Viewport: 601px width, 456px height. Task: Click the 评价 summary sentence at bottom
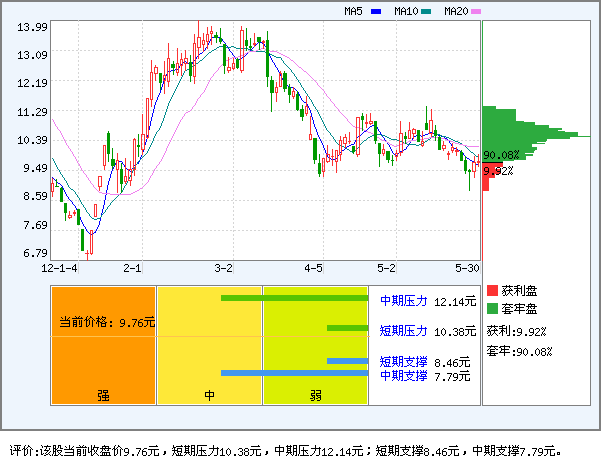pyautogui.click(x=286, y=450)
